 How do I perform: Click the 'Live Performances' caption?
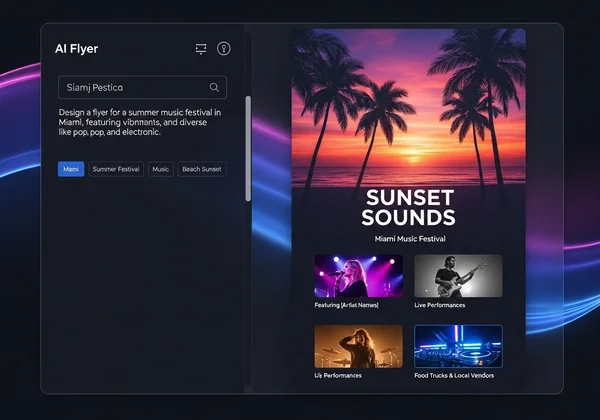440,305
